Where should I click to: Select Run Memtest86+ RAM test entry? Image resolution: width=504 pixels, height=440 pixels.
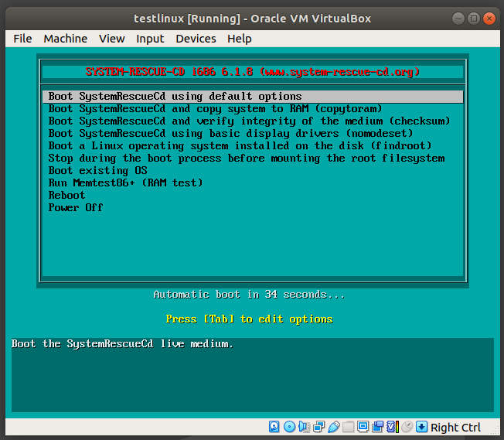[x=253, y=182]
